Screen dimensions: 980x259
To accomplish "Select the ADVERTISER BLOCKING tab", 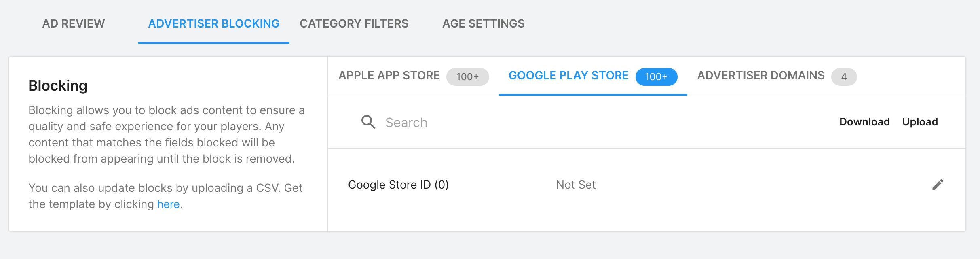I will pyautogui.click(x=213, y=23).
